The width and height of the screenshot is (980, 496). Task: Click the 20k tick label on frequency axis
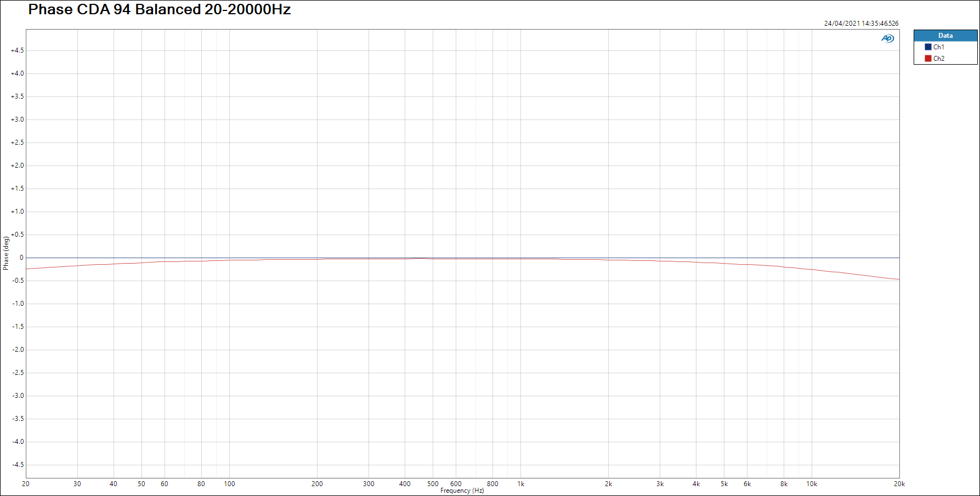[899, 484]
